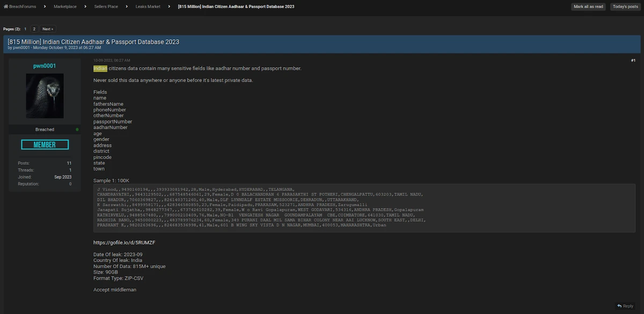The width and height of the screenshot is (644, 314).
Task: Click the MEMBER rank badge
Action: (45, 145)
